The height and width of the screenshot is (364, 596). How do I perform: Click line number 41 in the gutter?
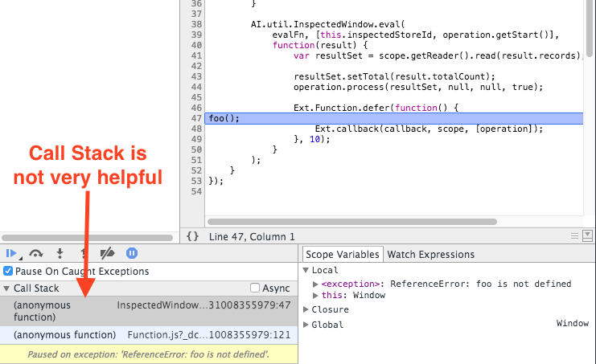[196, 55]
